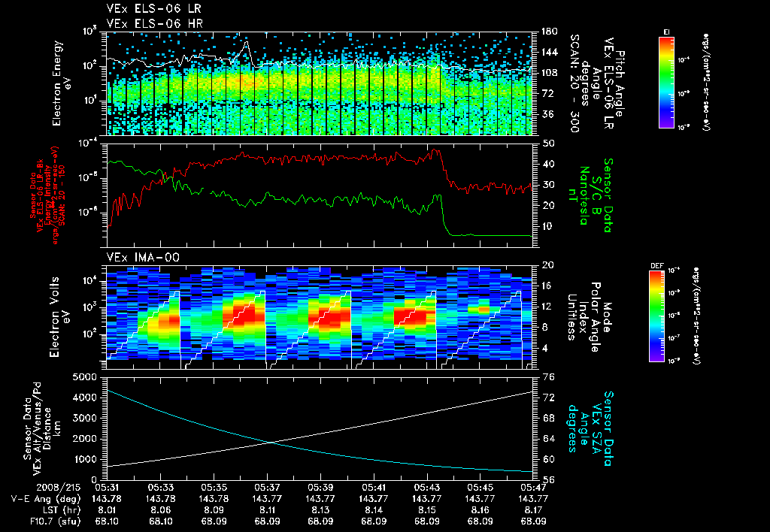Click the 05:35 time tick label
Image resolution: width=770 pixels, height=532 pixels.
(x=214, y=488)
